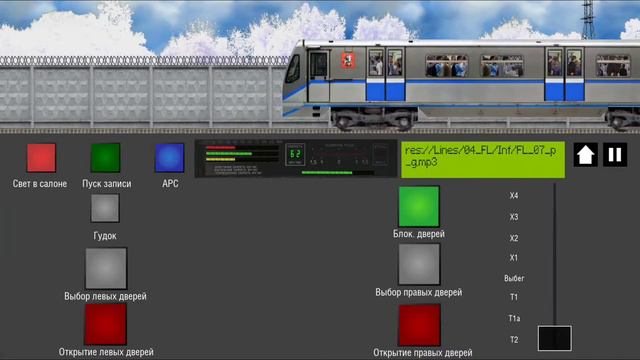Click the home arrow icon
This screenshot has height=360, width=640.
pyautogui.click(x=586, y=155)
